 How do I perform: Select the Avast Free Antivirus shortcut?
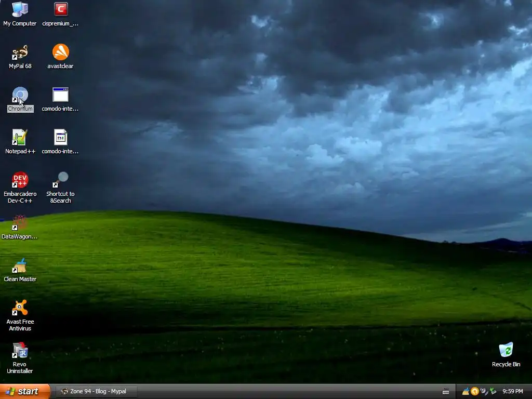(x=20, y=315)
